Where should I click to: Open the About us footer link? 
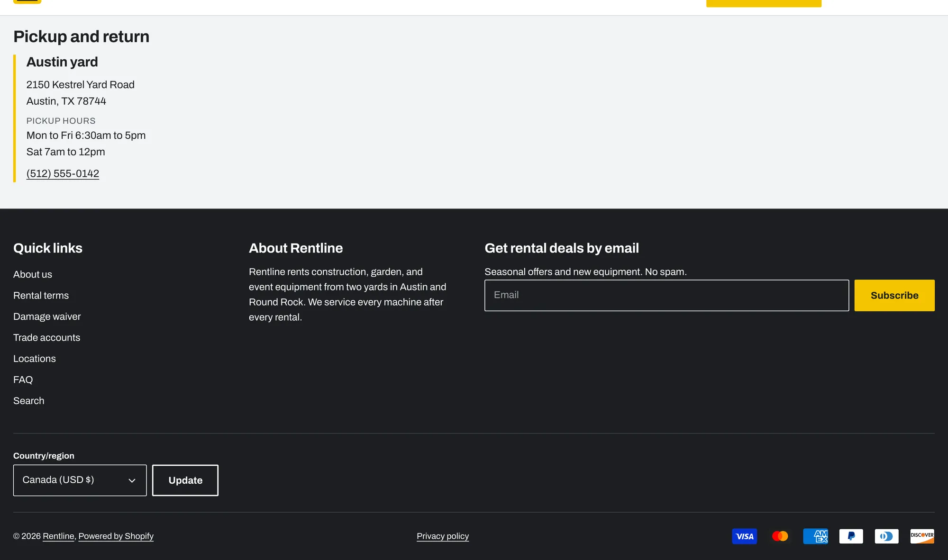[x=33, y=274]
